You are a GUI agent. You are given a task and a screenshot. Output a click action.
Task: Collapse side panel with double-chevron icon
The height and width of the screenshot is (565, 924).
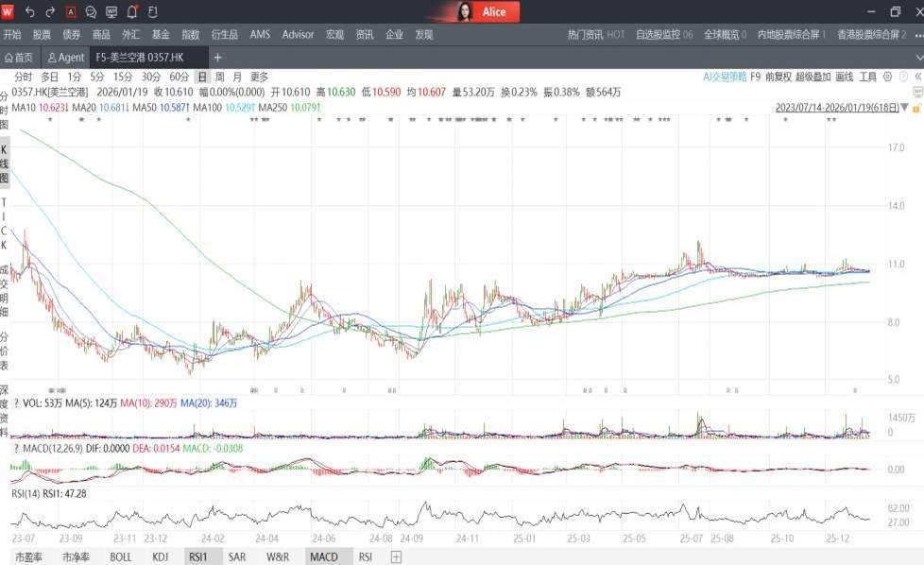[x=917, y=77]
